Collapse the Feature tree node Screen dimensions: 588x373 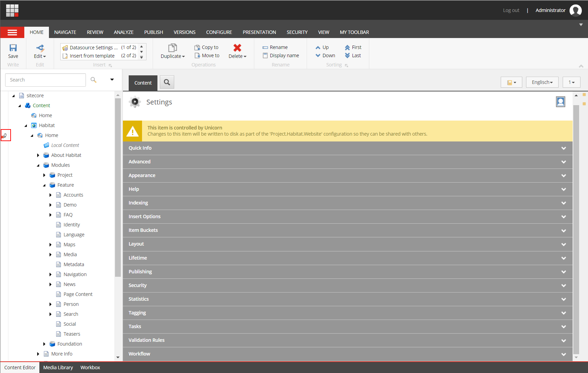[44, 185]
